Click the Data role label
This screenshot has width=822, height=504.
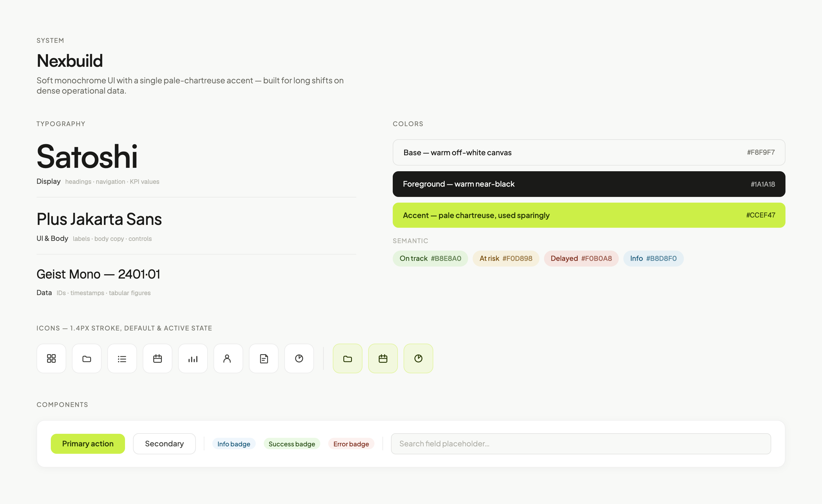point(44,293)
